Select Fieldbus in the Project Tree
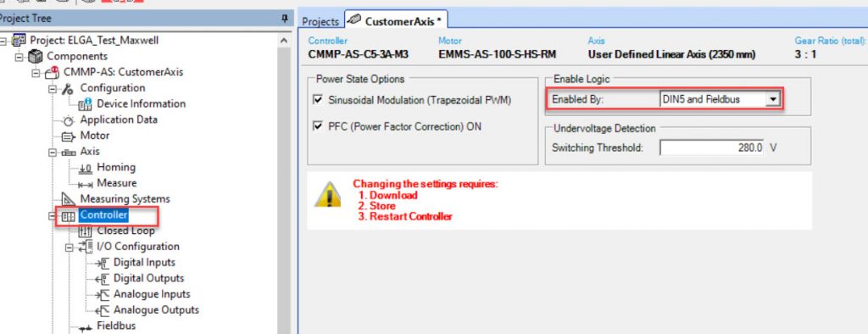868x334 pixels. pyautogui.click(x=116, y=326)
